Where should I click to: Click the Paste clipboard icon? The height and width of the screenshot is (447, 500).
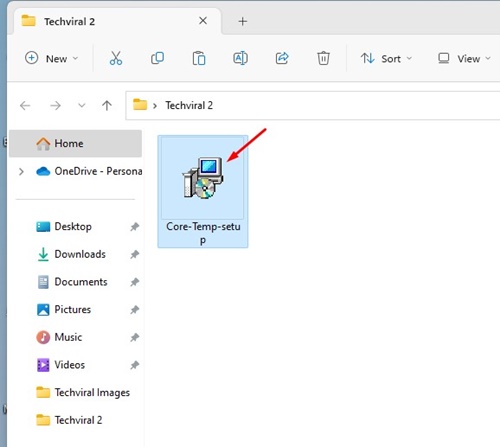[x=199, y=58]
